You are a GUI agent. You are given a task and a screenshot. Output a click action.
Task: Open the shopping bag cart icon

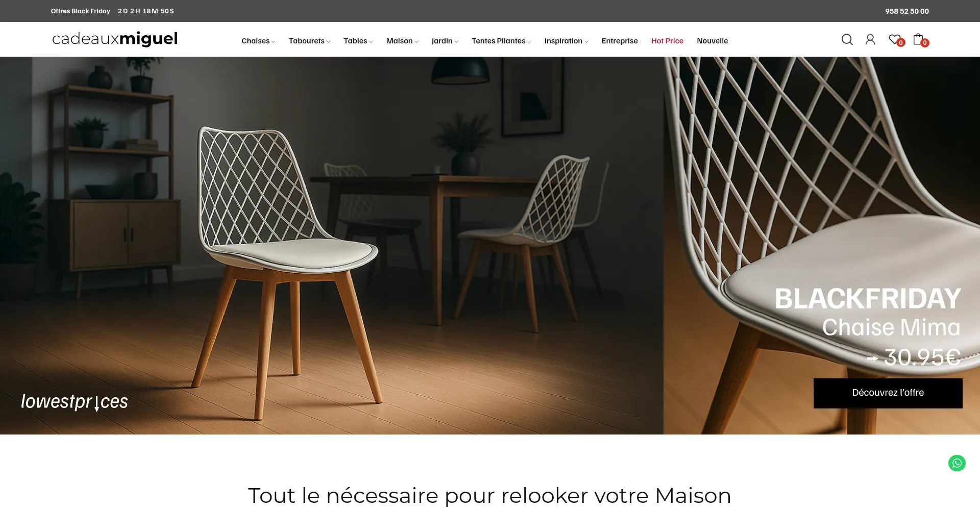click(x=918, y=39)
